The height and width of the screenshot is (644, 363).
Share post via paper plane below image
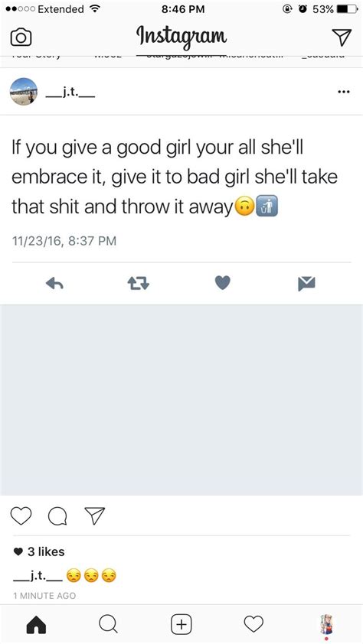pos(94,516)
